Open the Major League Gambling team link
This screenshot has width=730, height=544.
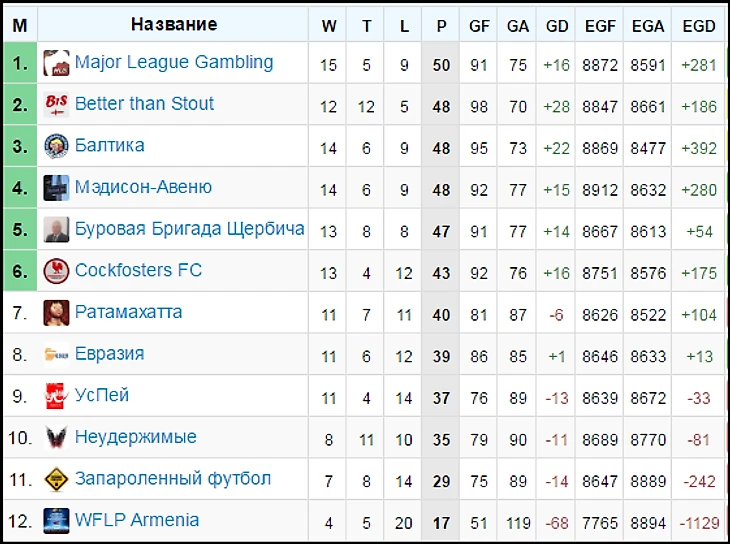point(174,62)
